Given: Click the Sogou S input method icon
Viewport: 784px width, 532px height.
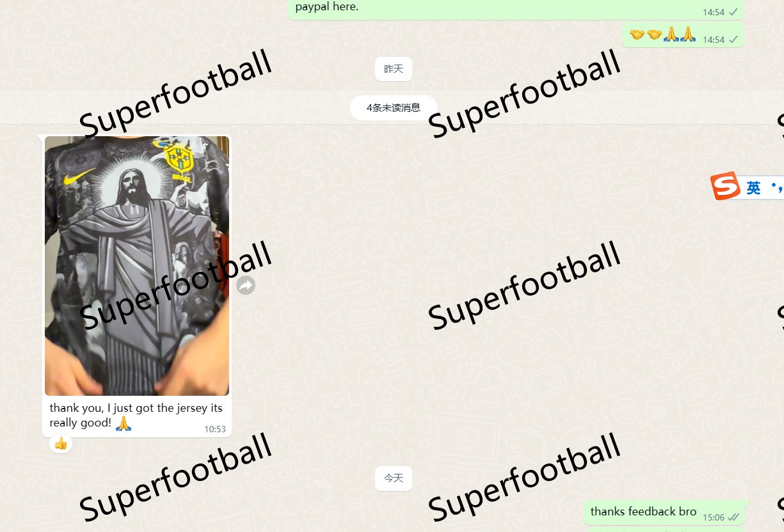Looking at the screenshot, I should pos(726,186).
